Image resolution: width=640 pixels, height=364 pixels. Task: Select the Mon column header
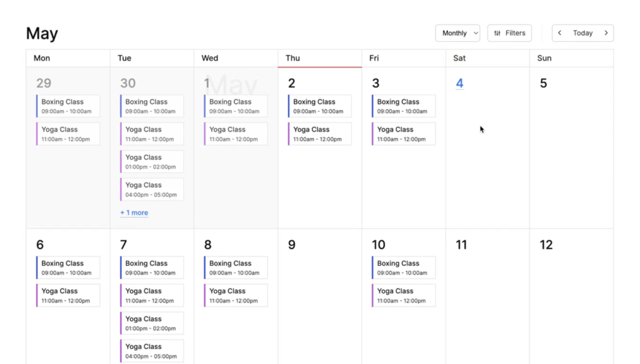pos(41,58)
